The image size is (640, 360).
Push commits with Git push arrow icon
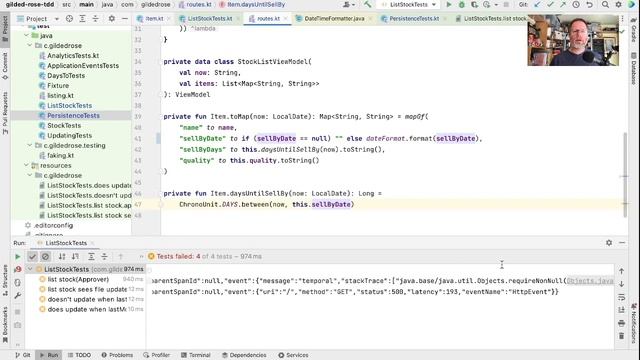(563, 4)
